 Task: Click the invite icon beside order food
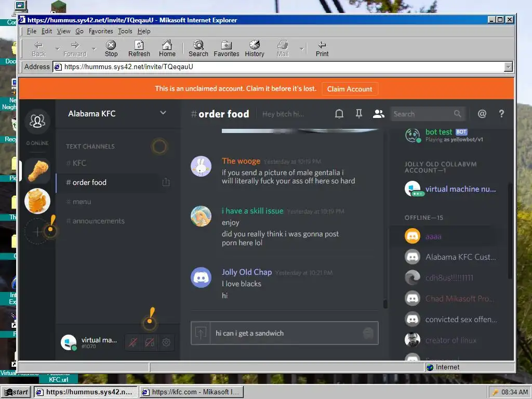(166, 182)
